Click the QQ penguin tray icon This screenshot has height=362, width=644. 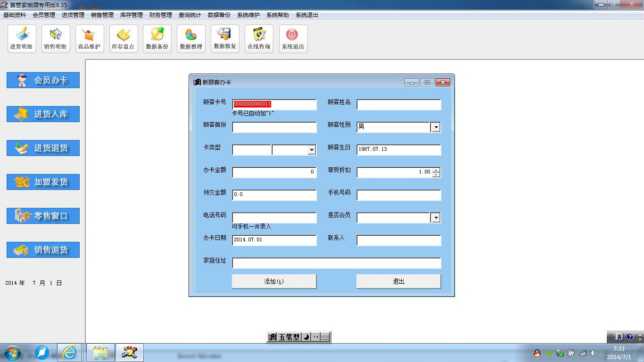(x=537, y=353)
